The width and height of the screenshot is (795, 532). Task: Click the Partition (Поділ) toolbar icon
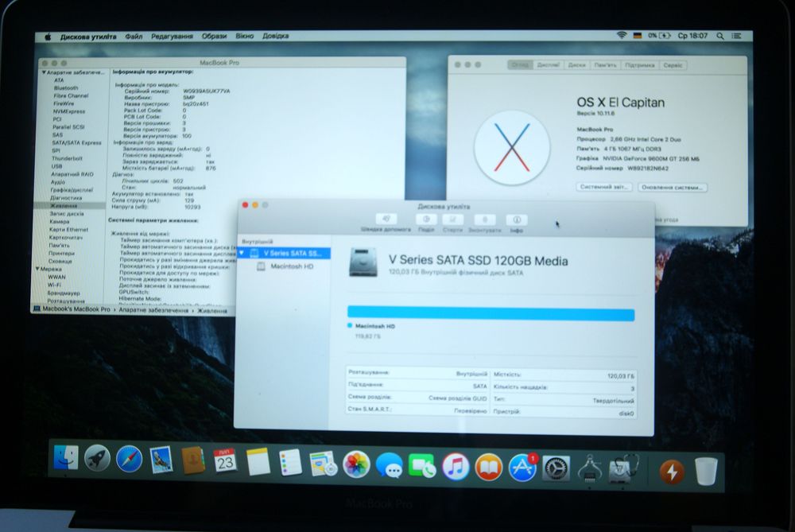coord(426,219)
